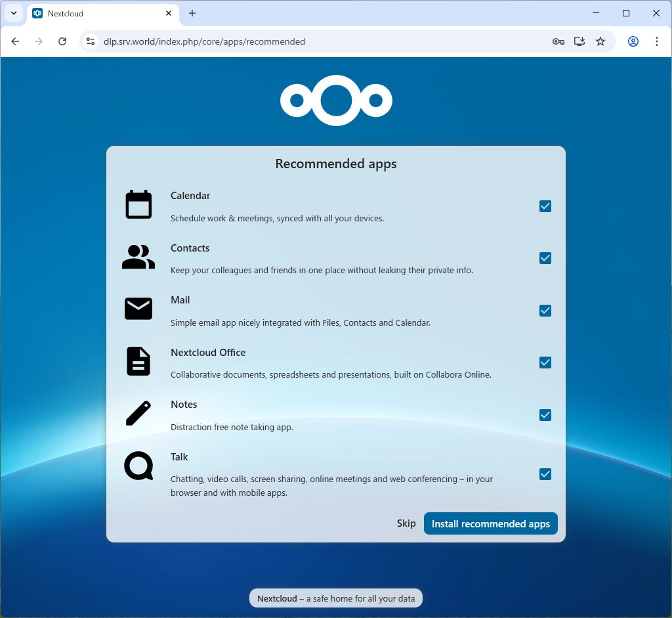Click the Notes app title

tap(184, 405)
